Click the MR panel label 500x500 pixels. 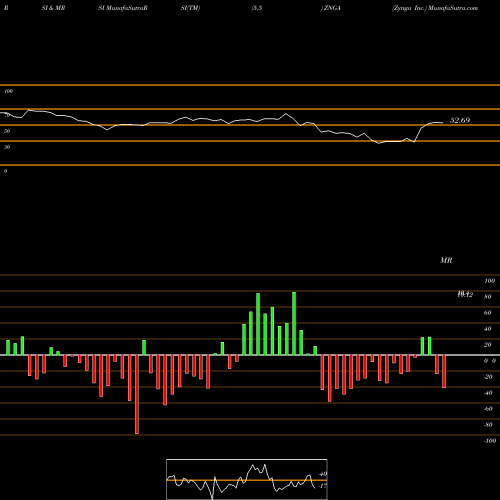tap(446, 260)
